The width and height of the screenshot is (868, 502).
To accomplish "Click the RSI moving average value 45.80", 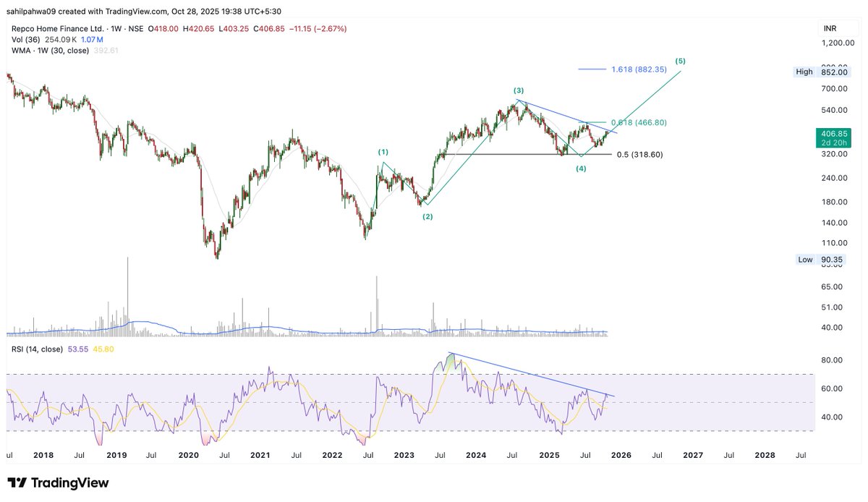I will click(104, 349).
